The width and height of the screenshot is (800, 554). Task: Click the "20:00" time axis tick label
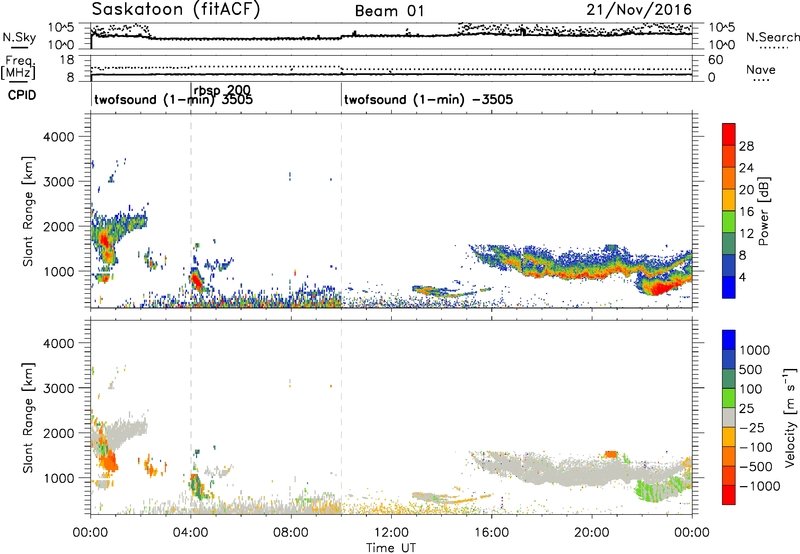[592, 533]
